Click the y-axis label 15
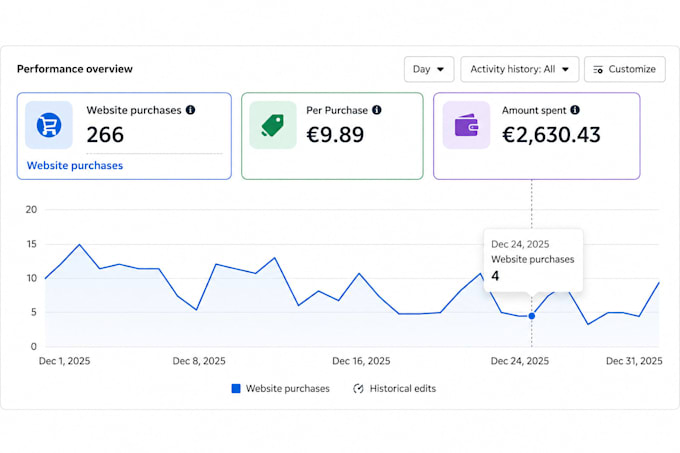This screenshot has height=453, width=680. [31, 244]
